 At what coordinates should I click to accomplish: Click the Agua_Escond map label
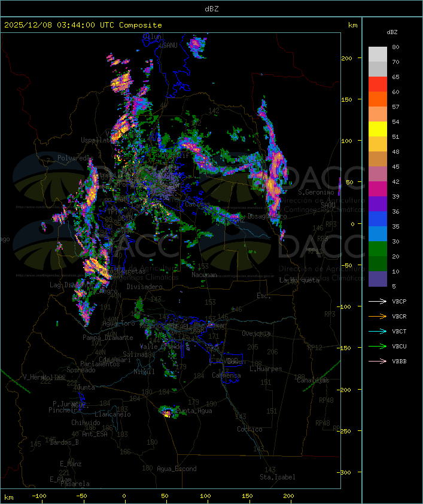tap(176, 469)
